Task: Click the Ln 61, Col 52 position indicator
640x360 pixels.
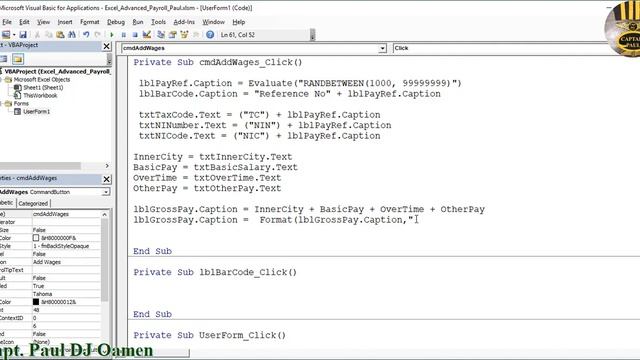Action: [x=238, y=35]
